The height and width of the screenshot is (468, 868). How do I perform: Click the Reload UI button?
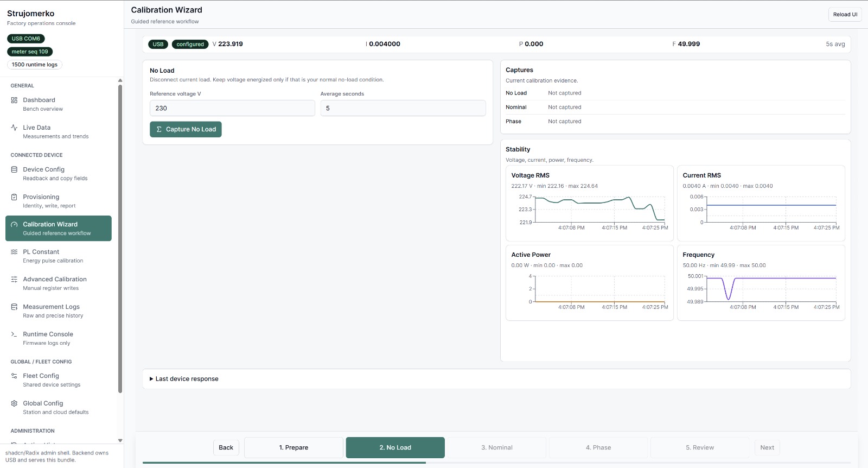pyautogui.click(x=845, y=15)
